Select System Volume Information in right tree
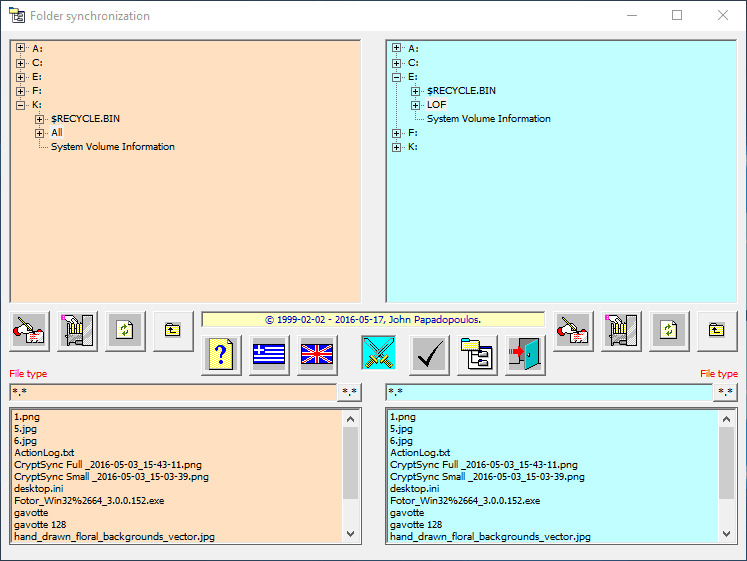Image resolution: width=747 pixels, height=561 pixels. (x=489, y=119)
